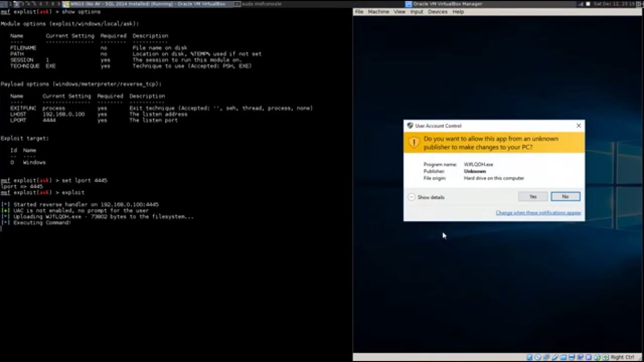Image resolution: width=644 pixels, height=362 pixels.
Task: Switch to Oracle VM VirtualBox Manager task
Action: click(x=444, y=4)
